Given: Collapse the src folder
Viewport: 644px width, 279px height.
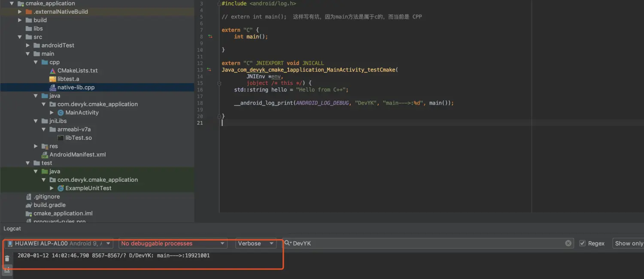Looking at the screenshot, I should [x=20, y=37].
